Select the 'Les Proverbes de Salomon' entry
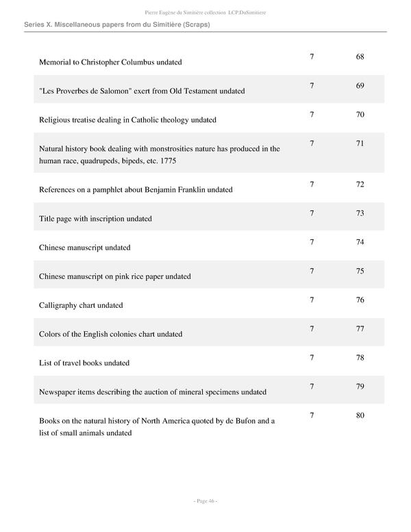The image size is (411, 532). click(x=142, y=91)
